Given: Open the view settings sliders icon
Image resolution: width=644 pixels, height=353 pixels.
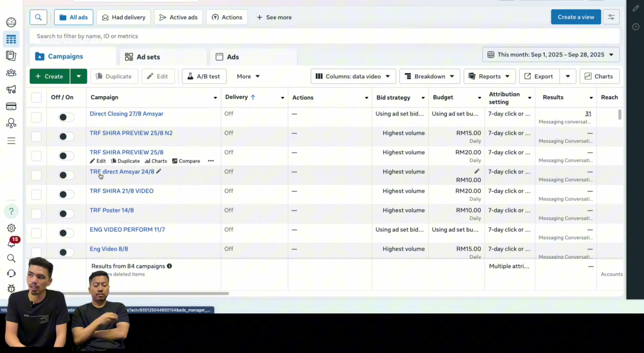Looking at the screenshot, I should point(611,17).
